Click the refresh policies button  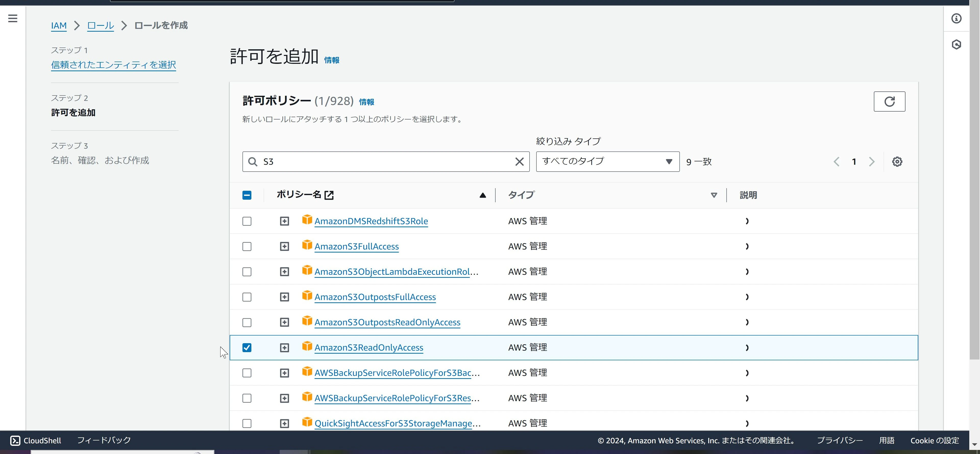click(889, 102)
